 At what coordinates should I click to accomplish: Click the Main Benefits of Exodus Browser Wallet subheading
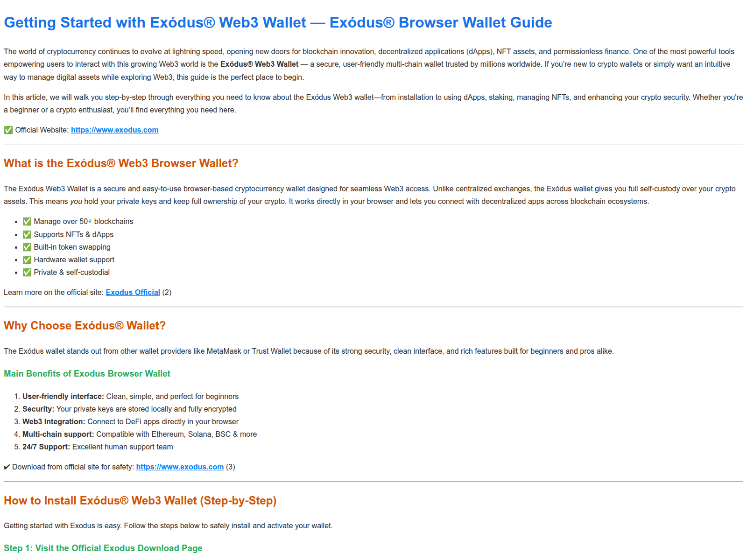click(87, 374)
